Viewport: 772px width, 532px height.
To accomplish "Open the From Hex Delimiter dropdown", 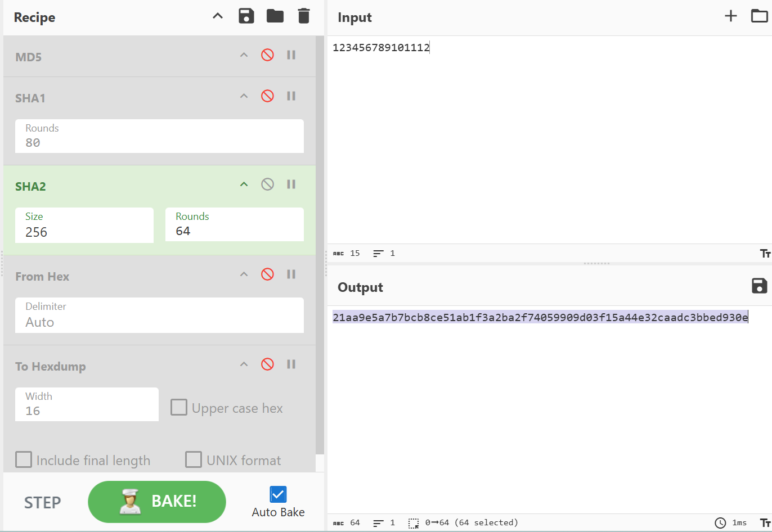I will coord(159,315).
